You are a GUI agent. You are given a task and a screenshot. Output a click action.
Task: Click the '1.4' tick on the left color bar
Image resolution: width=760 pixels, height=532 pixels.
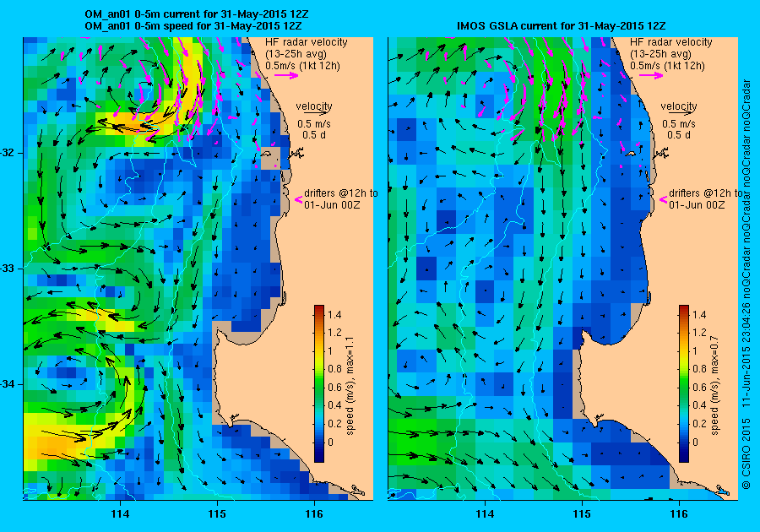pos(334,314)
